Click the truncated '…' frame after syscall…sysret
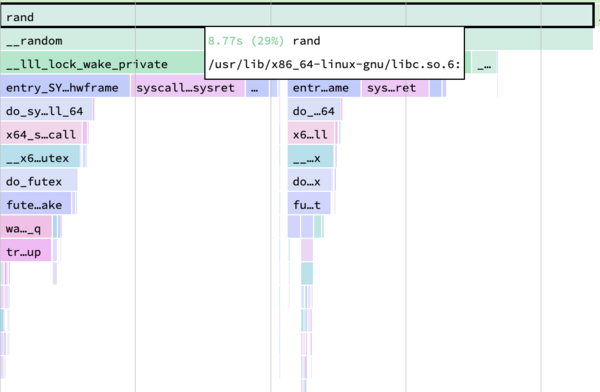This screenshot has width=600, height=392. (x=257, y=87)
